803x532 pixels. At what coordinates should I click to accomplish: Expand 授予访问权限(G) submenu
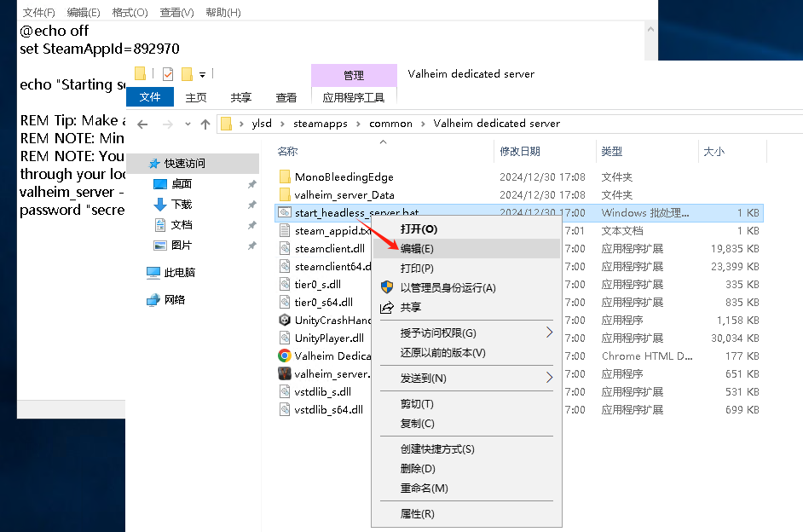click(466, 332)
